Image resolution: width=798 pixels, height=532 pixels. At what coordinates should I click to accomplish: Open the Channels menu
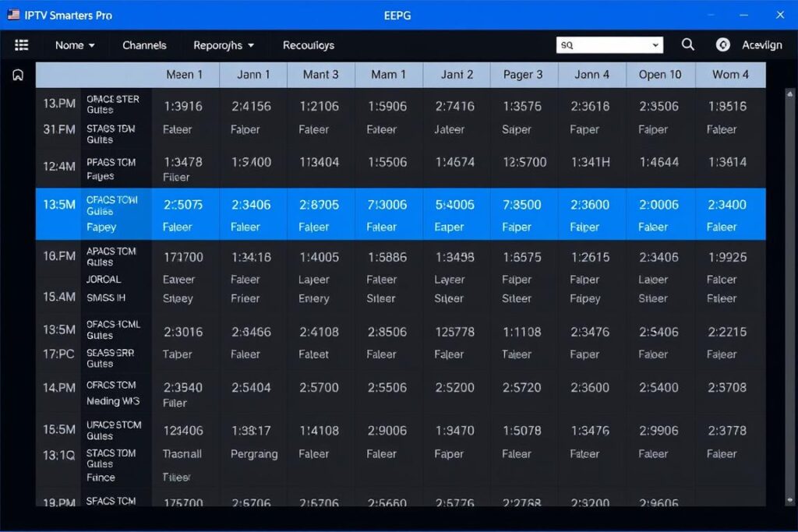tap(144, 45)
